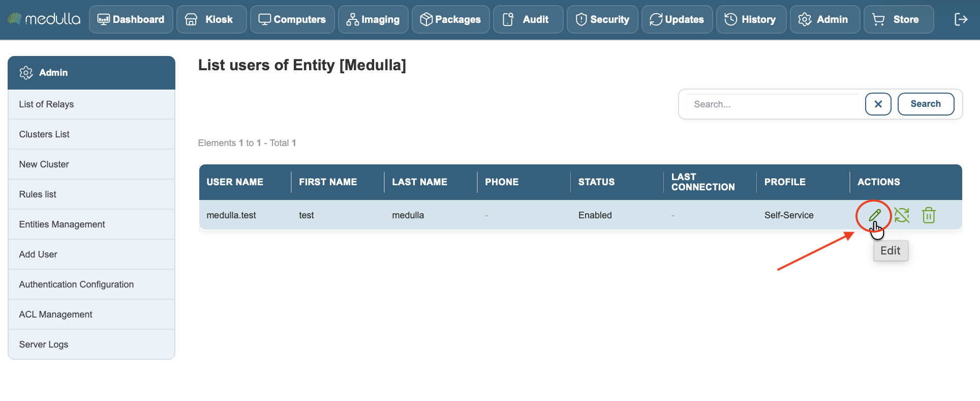980x401 pixels.
Task: Sort by the User Name column header
Action: coord(235,182)
